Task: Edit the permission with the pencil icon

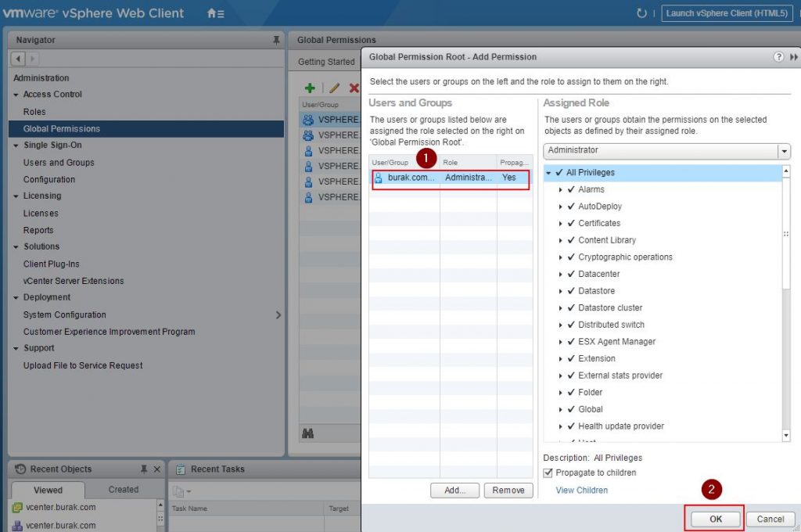Action: click(x=334, y=88)
